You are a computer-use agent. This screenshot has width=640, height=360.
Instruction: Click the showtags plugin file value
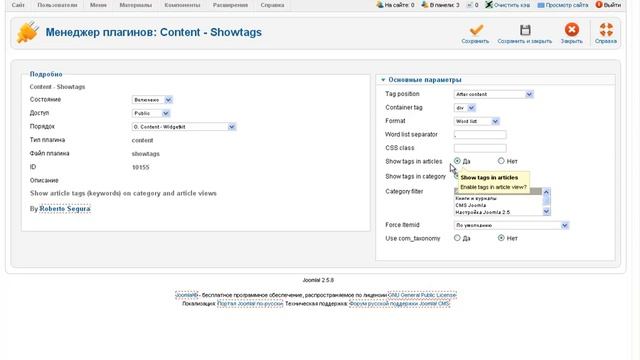[x=146, y=154]
